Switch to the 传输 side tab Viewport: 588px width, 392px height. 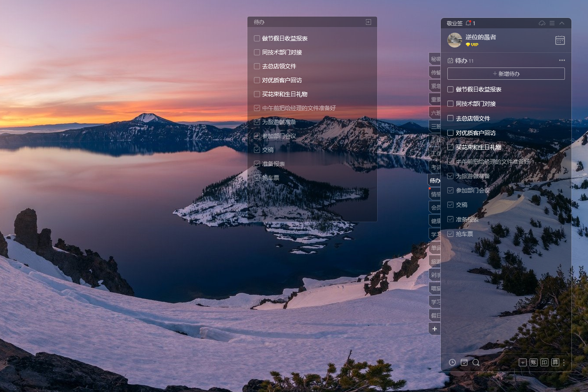pyautogui.click(x=435, y=72)
